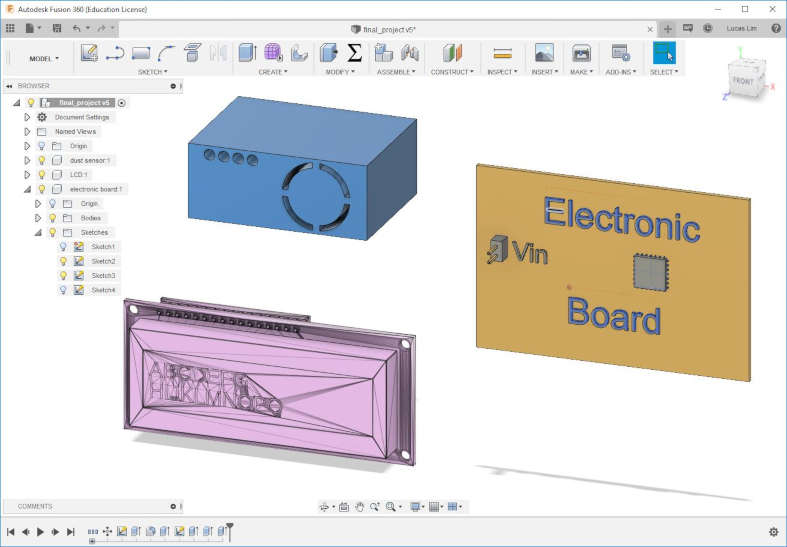The image size is (787, 547).
Task: Toggle visibility of LCD:1 component
Action: (42, 175)
